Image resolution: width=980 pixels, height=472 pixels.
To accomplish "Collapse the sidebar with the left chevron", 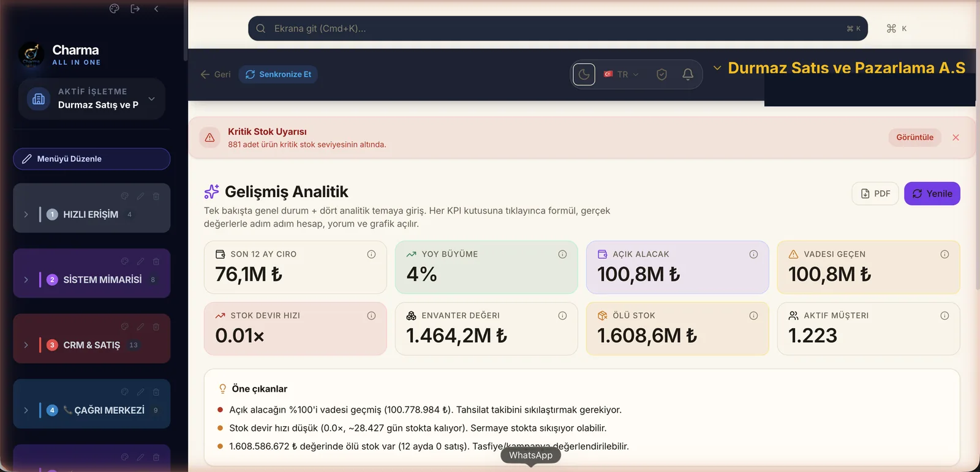I will 156,9.
